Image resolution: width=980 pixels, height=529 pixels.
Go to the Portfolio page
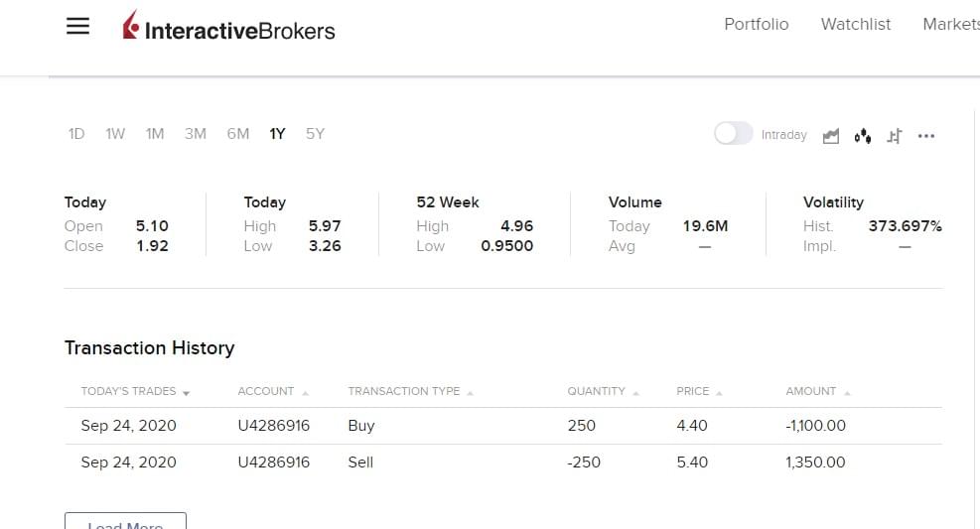(757, 24)
